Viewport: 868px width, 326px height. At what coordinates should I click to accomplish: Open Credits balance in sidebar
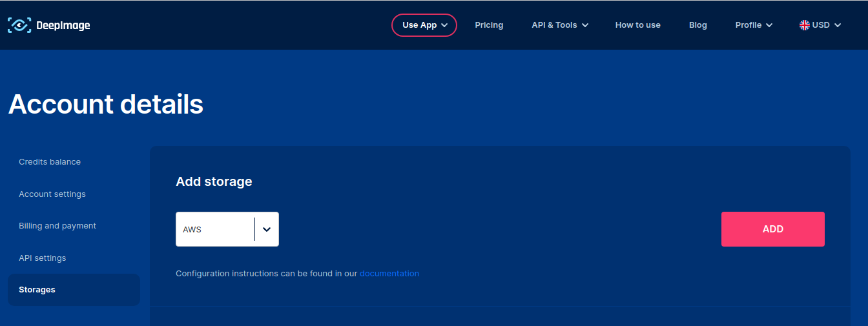coord(50,162)
